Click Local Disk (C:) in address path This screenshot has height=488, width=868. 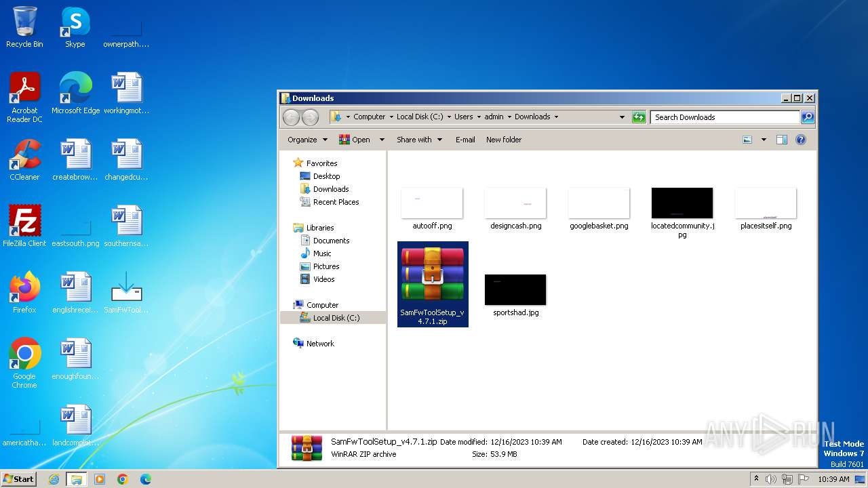click(420, 117)
